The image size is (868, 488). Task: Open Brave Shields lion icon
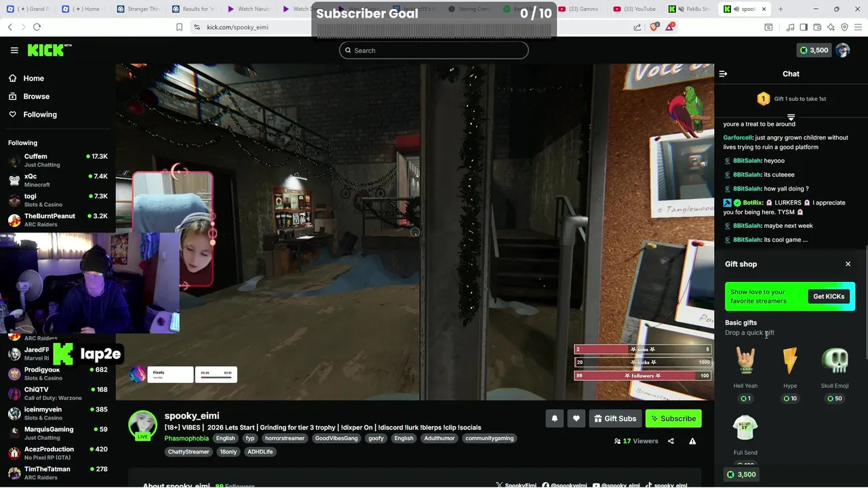tap(654, 27)
